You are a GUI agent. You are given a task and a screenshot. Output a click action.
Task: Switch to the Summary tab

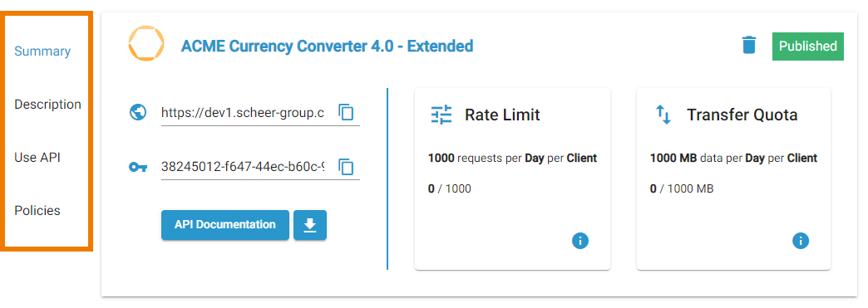(42, 51)
